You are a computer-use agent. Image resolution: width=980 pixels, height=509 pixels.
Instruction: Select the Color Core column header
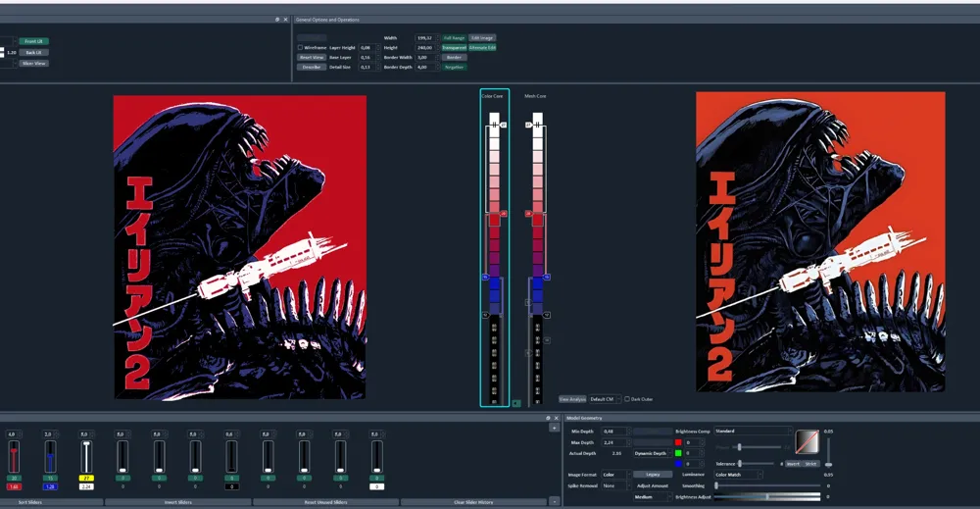[x=492, y=96]
